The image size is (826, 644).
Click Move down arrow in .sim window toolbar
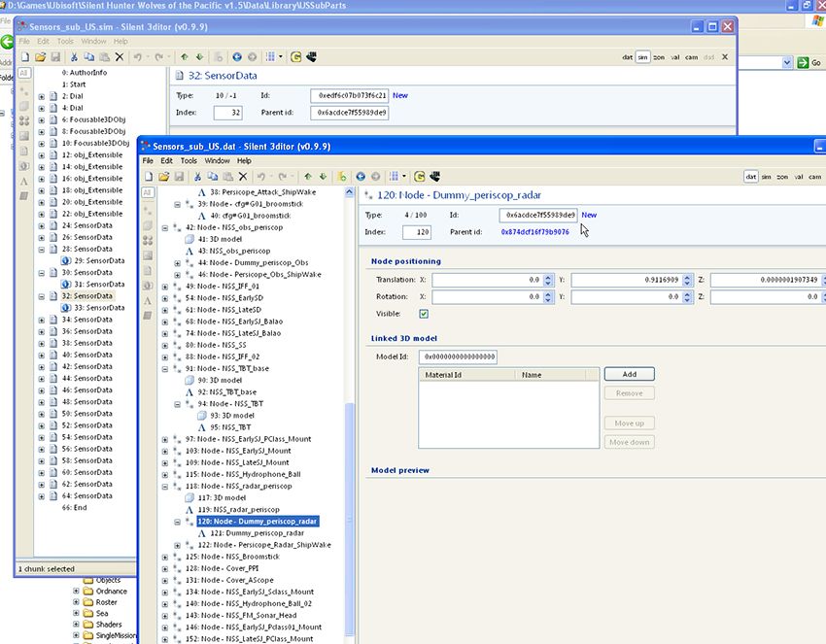pyautogui.click(x=199, y=57)
